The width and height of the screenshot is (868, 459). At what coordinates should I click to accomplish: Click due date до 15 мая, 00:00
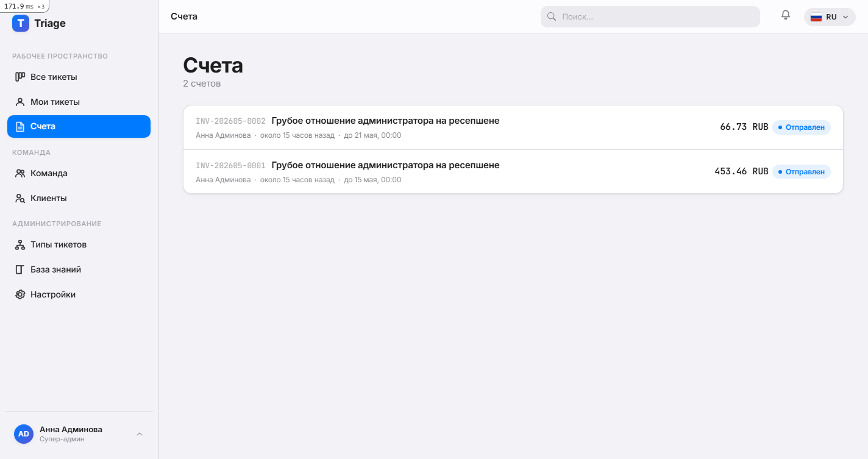(x=372, y=180)
